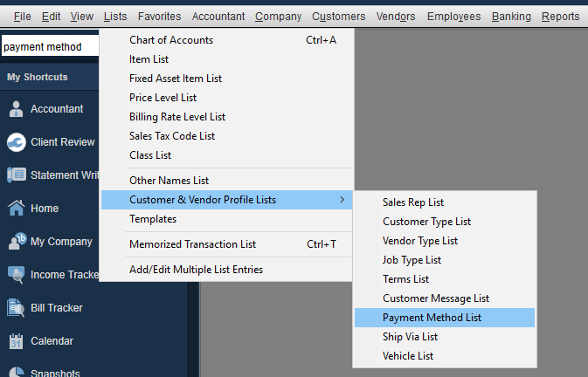Select the Client Review wrench icon
Viewport: 588px width, 377px height.
click(16, 142)
